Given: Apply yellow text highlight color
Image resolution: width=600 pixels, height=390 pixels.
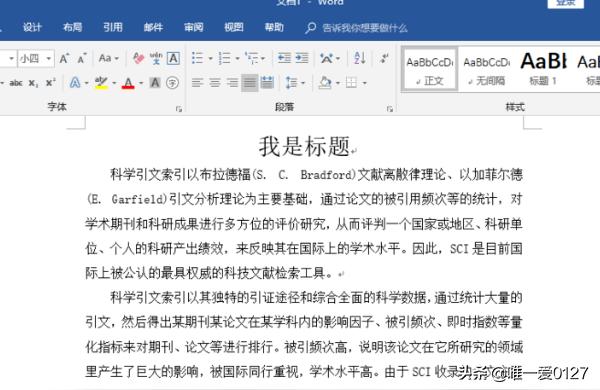Looking at the screenshot, I should (x=101, y=83).
